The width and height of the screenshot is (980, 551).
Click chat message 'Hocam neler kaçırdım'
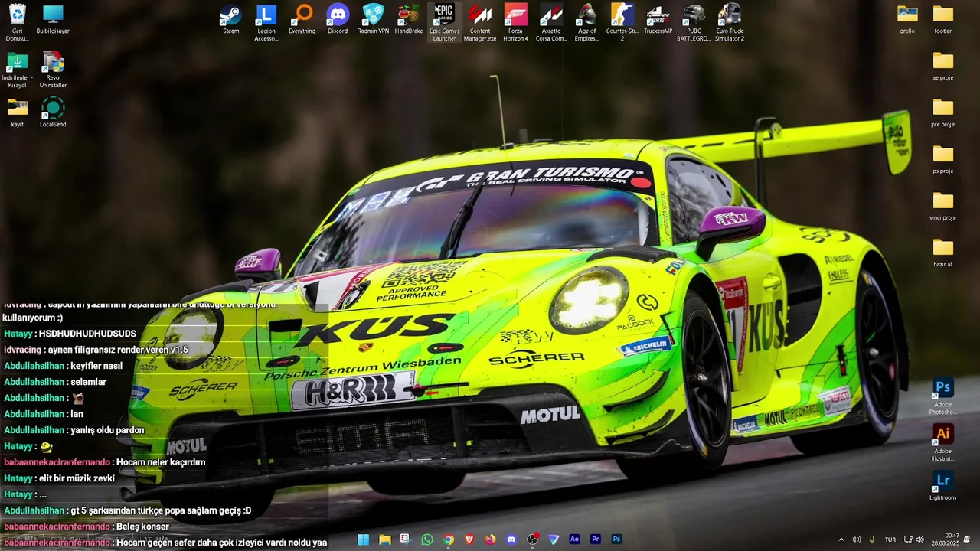(161, 462)
